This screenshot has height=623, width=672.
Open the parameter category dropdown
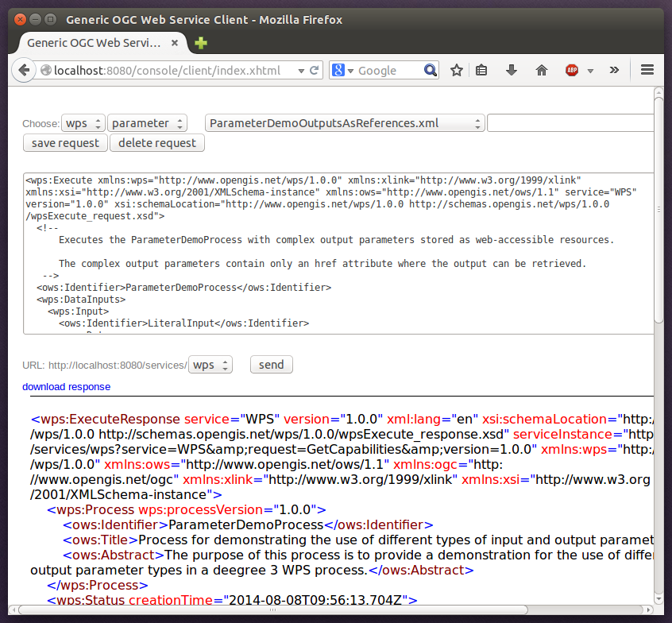pos(147,123)
